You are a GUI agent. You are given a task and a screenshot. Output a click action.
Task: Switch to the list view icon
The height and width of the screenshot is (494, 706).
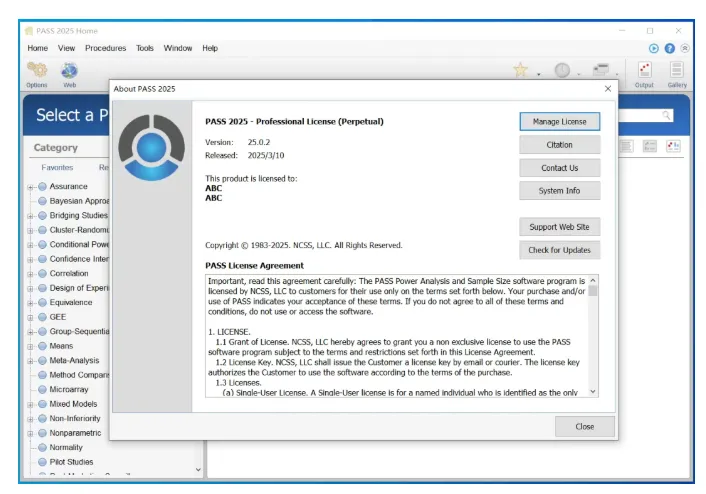(x=626, y=146)
